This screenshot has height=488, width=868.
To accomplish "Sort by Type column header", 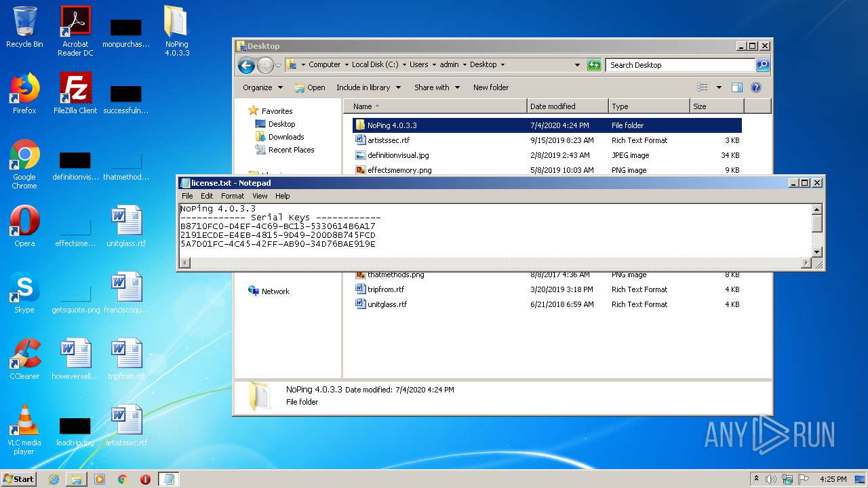I will (649, 106).
